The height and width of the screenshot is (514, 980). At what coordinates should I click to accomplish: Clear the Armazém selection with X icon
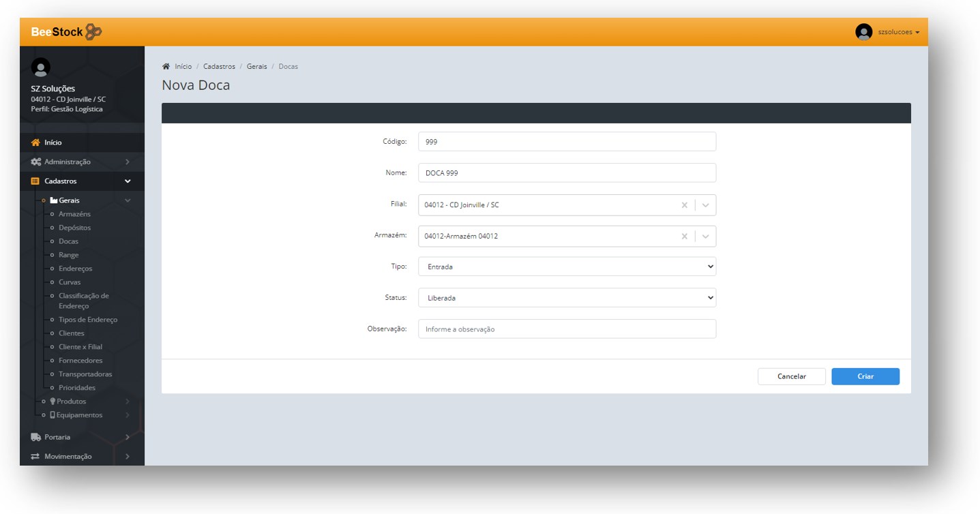[684, 237]
